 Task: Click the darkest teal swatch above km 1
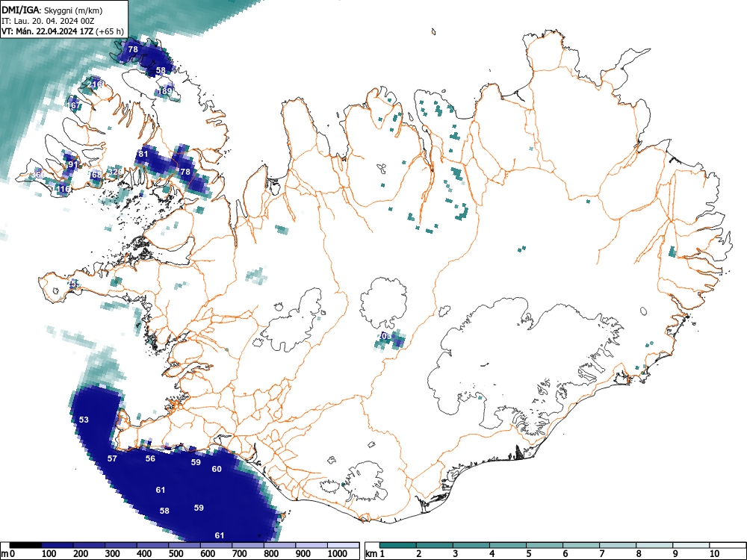(x=398, y=545)
